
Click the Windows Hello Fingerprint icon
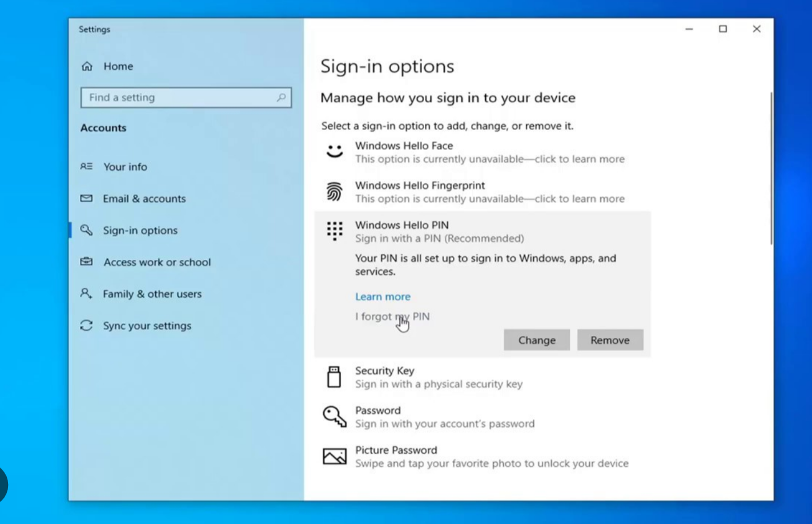(x=335, y=192)
